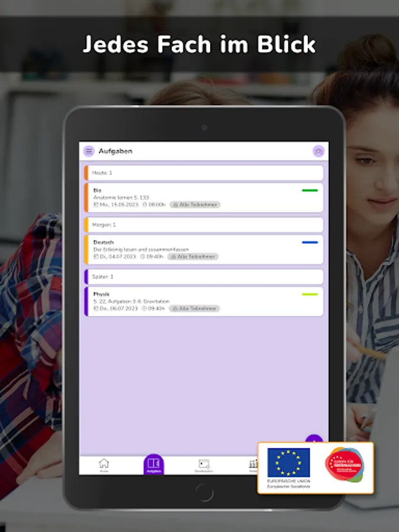
Task: Select the Aufgaben tab in bottom bar
Action: click(x=154, y=465)
